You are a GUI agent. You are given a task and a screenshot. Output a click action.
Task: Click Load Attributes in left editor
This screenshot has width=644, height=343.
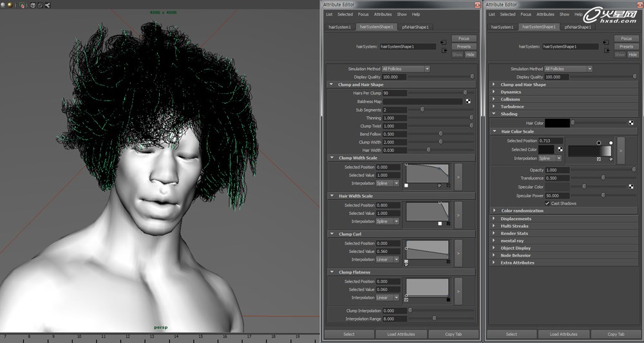[x=401, y=334]
